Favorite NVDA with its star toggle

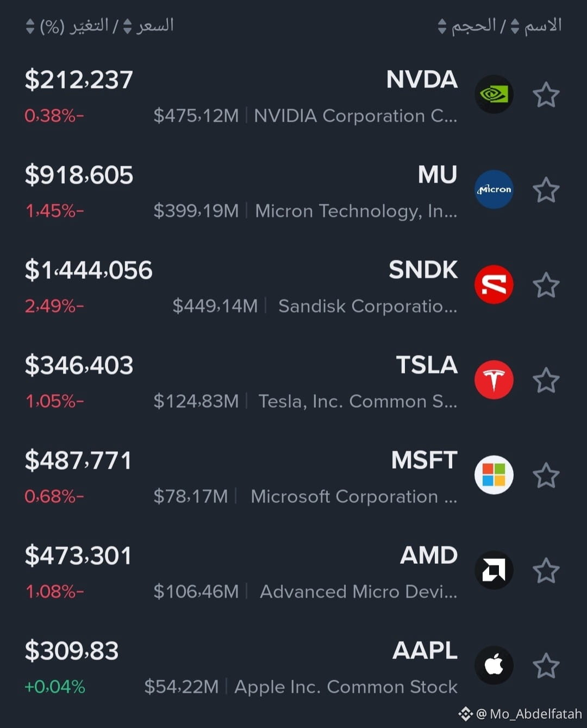(546, 95)
